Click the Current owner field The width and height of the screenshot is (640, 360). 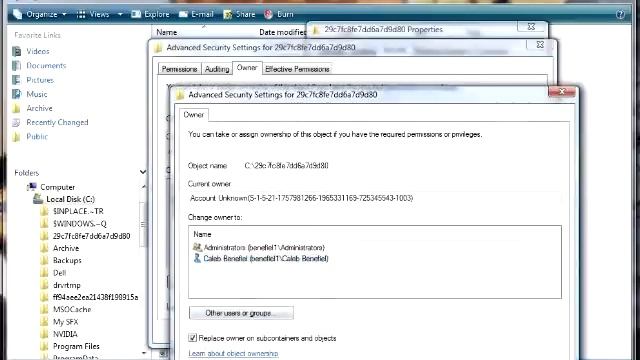[x=374, y=198]
